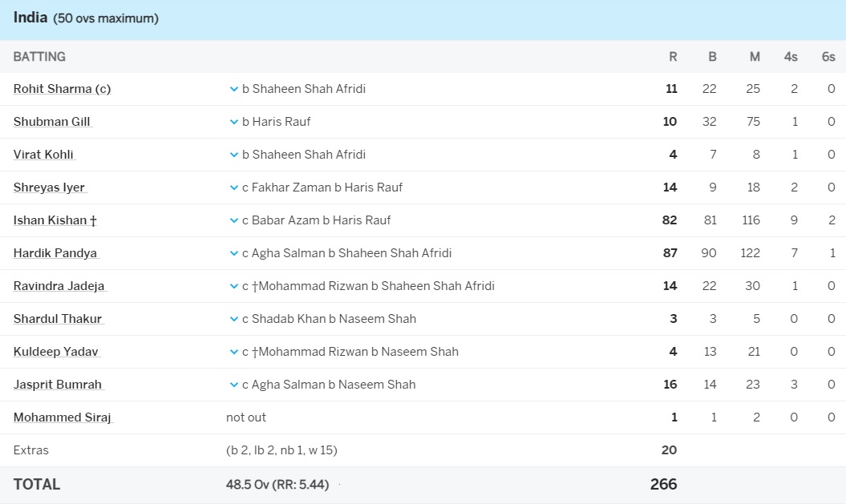Click Ravindra Jadeja name link
The height and width of the screenshot is (504, 846).
click(59, 286)
